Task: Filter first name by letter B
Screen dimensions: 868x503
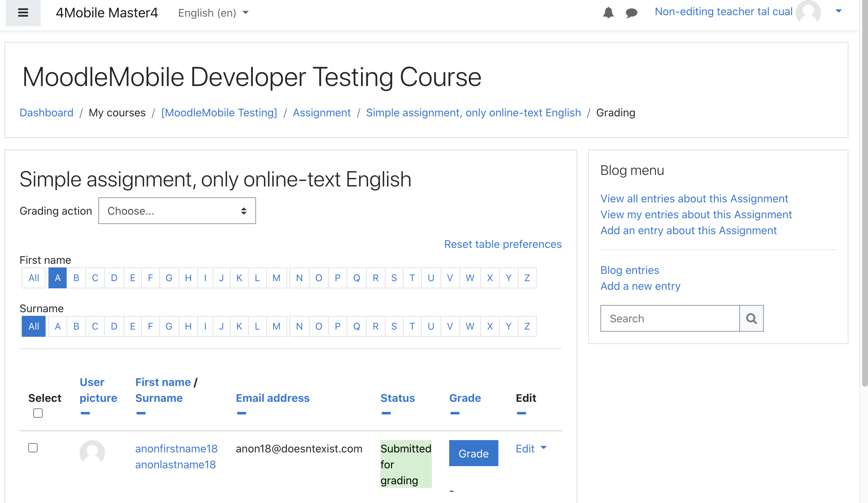Action: click(x=76, y=278)
